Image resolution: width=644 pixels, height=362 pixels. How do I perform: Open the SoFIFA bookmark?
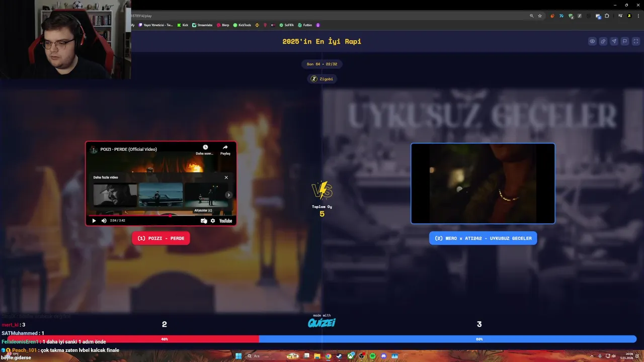[287, 25]
